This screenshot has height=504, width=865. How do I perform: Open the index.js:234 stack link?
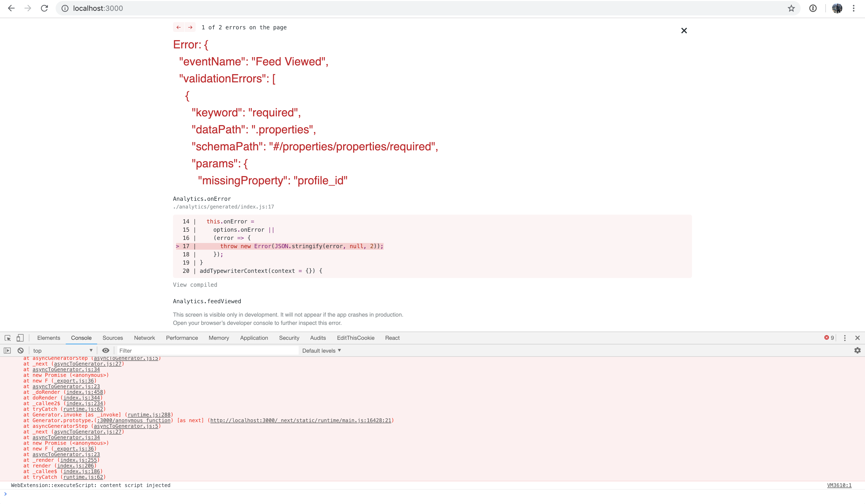pyautogui.click(x=85, y=403)
